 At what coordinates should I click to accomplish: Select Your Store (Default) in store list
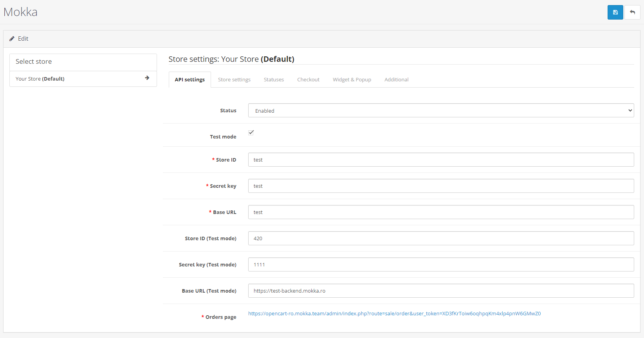(40, 79)
